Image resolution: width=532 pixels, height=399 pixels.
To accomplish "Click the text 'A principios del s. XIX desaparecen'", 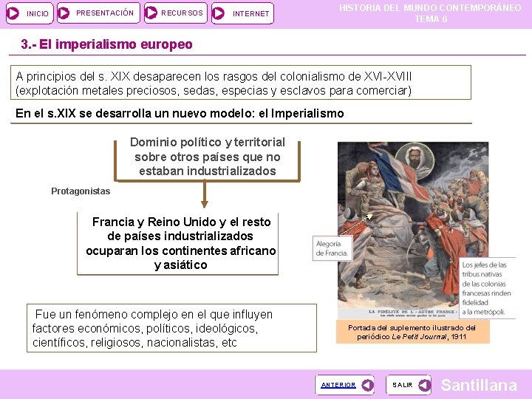I will [241, 83].
